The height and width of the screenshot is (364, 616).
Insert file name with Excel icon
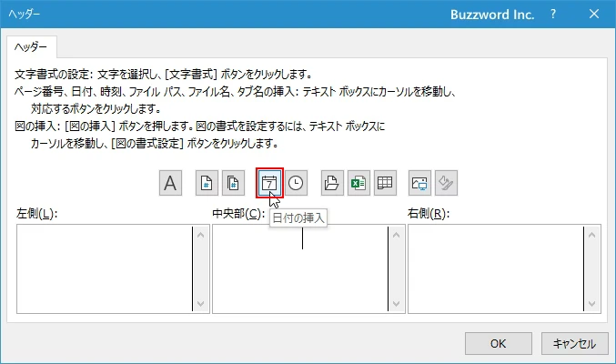pyautogui.click(x=358, y=183)
